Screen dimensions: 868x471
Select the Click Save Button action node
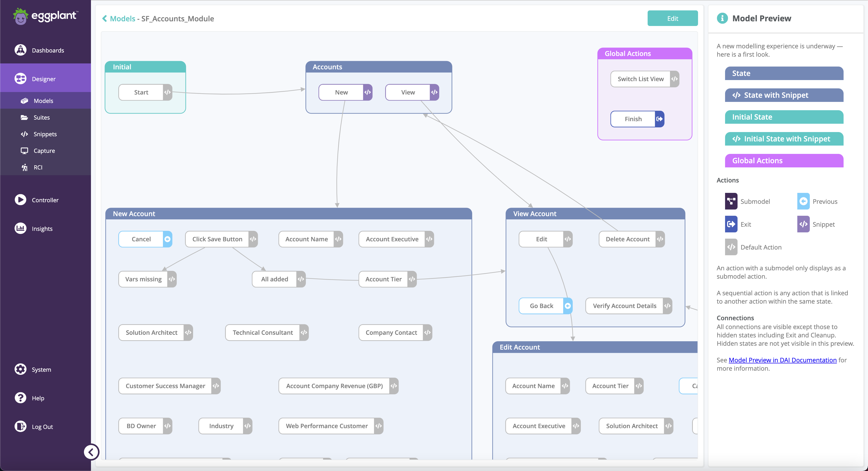click(217, 239)
